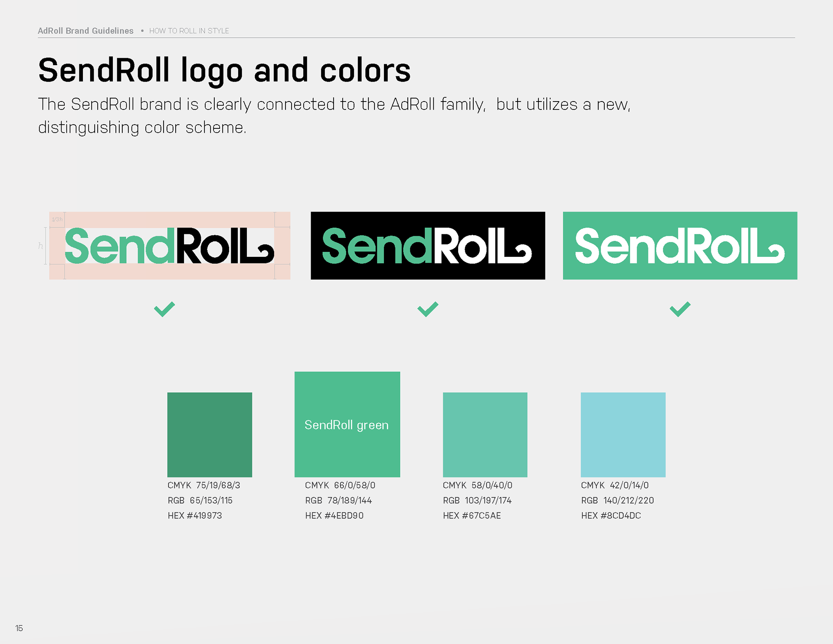Click the checkmark under the light SendRoll logo
The image size is (833, 644).
164,309
